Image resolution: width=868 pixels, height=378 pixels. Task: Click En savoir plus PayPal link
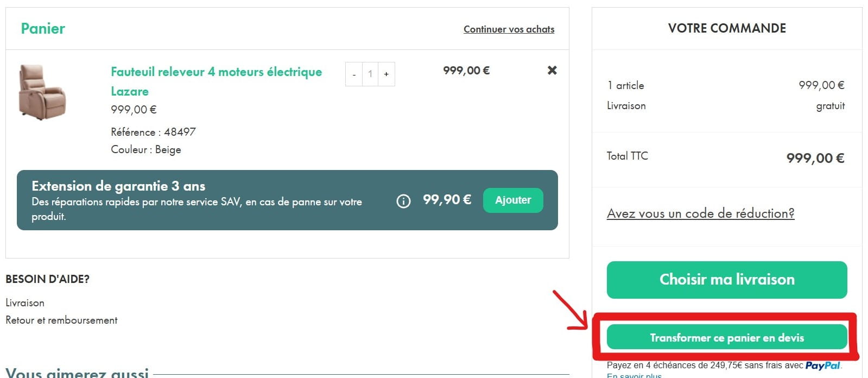634,375
